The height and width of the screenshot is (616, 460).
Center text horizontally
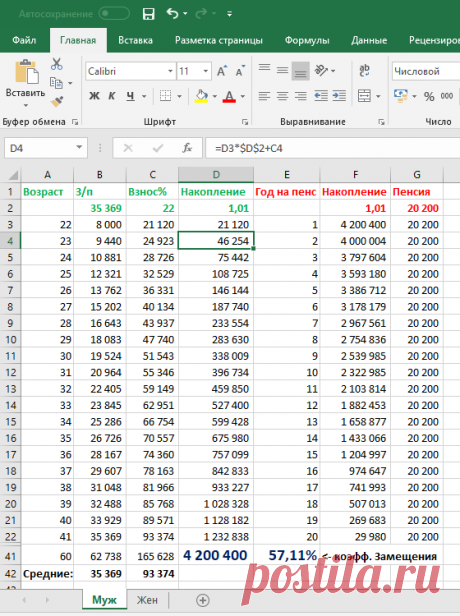pyautogui.click(x=282, y=96)
